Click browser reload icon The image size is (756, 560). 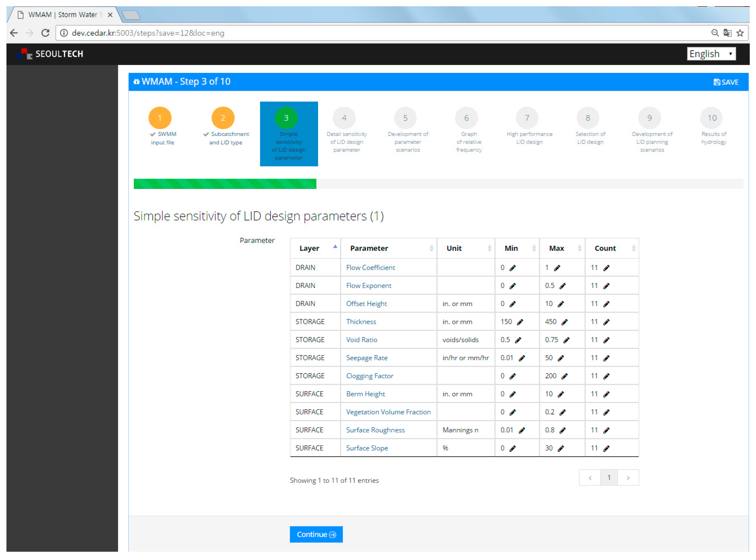tap(45, 33)
